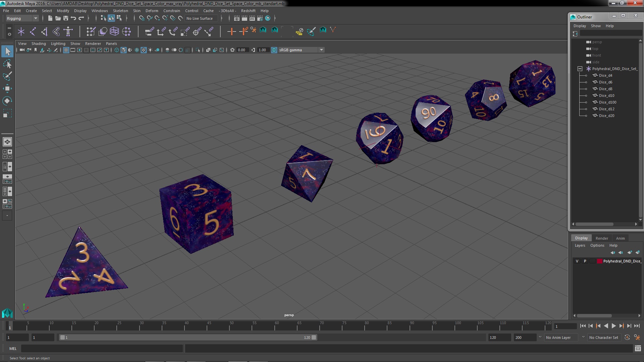Click the Outliner search field

pos(610,33)
